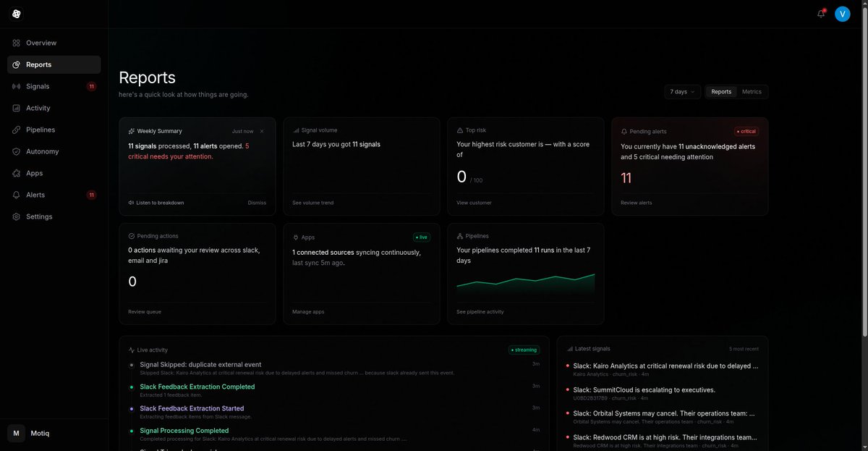Click See pipeline activity link

click(480, 311)
